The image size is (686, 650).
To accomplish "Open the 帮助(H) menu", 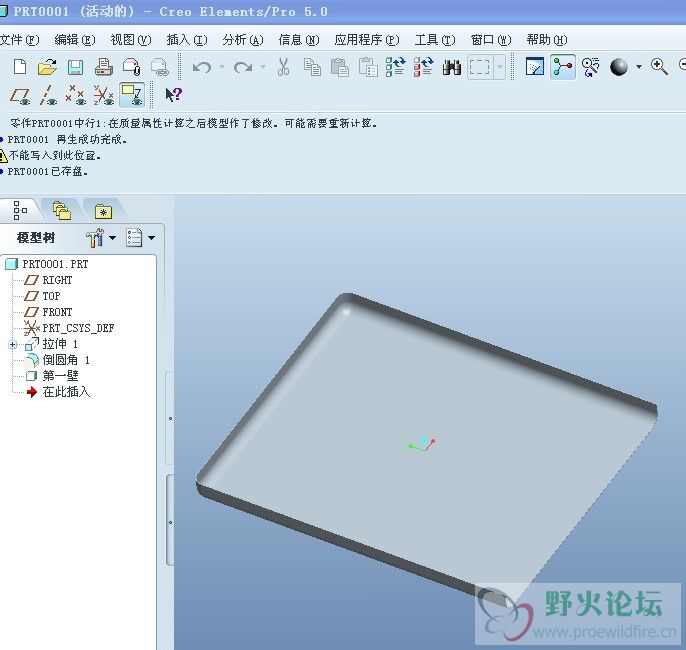I will [547, 40].
